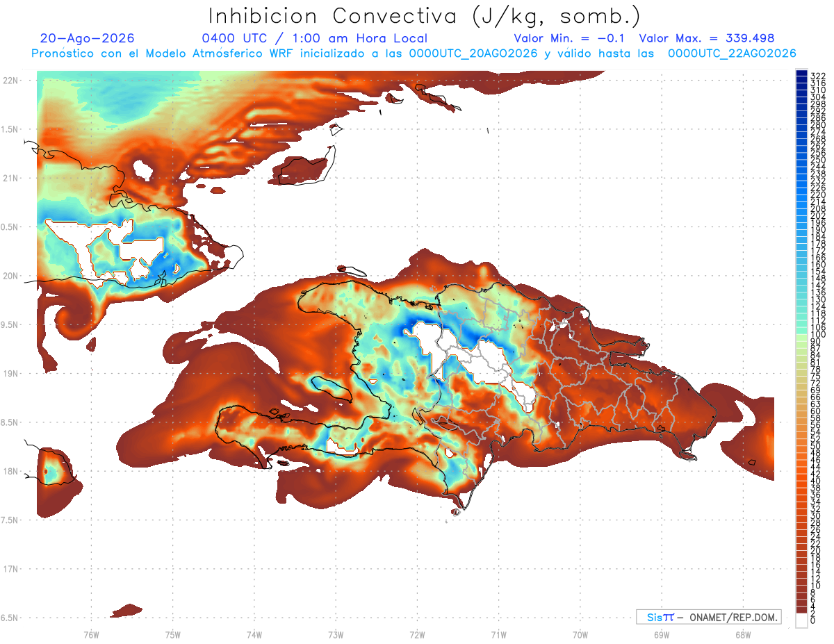Click the '1.5N' latitude label
834x644 pixels.
(x=10, y=129)
